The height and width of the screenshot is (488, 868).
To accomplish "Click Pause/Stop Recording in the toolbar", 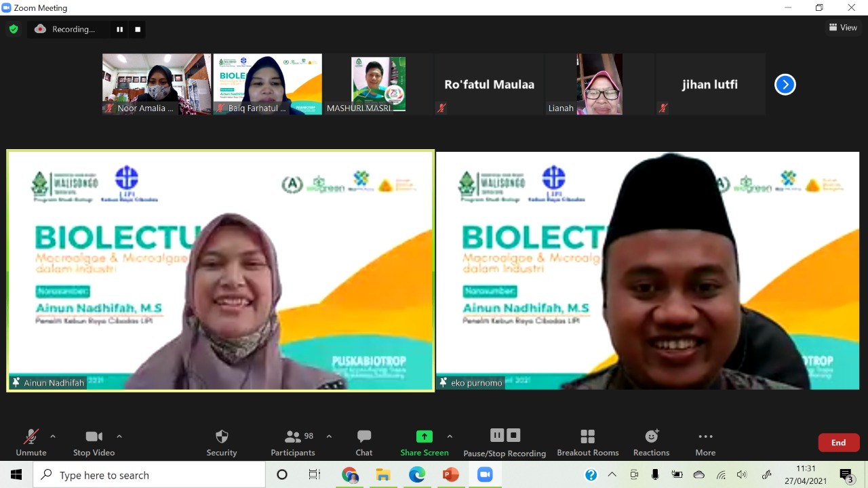I will tap(505, 443).
